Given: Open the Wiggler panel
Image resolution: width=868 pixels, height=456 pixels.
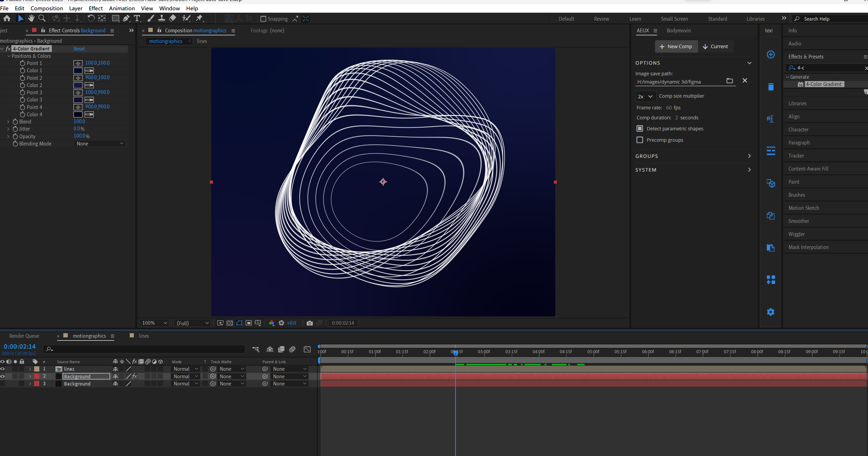Looking at the screenshot, I should pos(796,234).
